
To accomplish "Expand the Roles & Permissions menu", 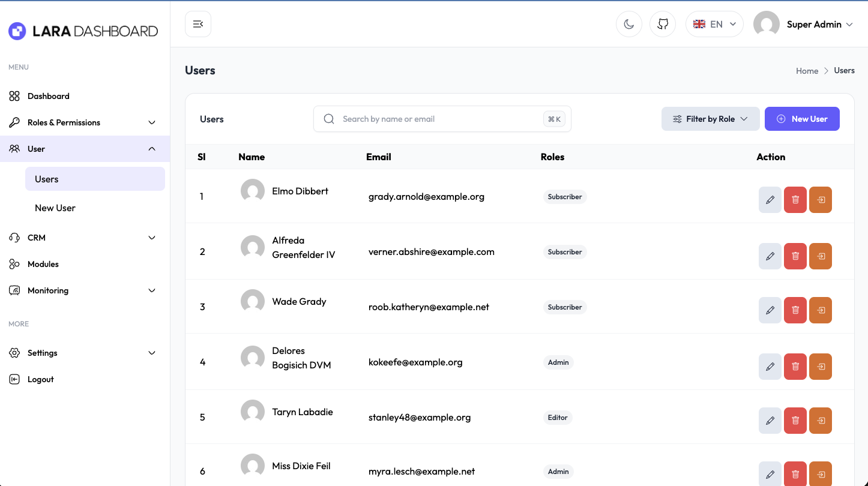I will [84, 122].
